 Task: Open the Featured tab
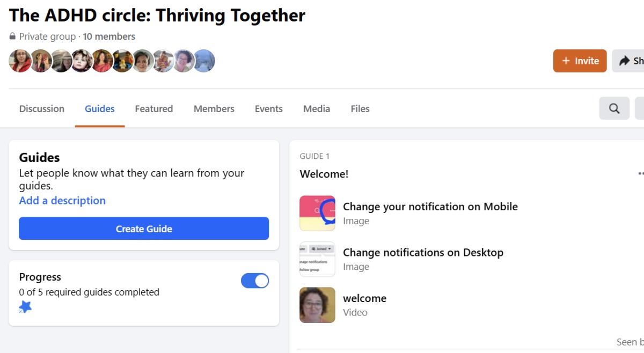(154, 108)
